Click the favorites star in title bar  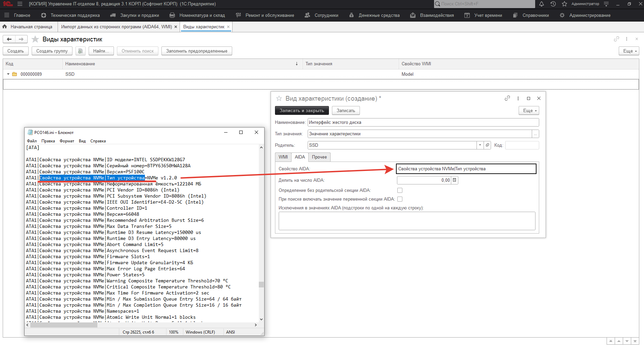[x=564, y=4]
